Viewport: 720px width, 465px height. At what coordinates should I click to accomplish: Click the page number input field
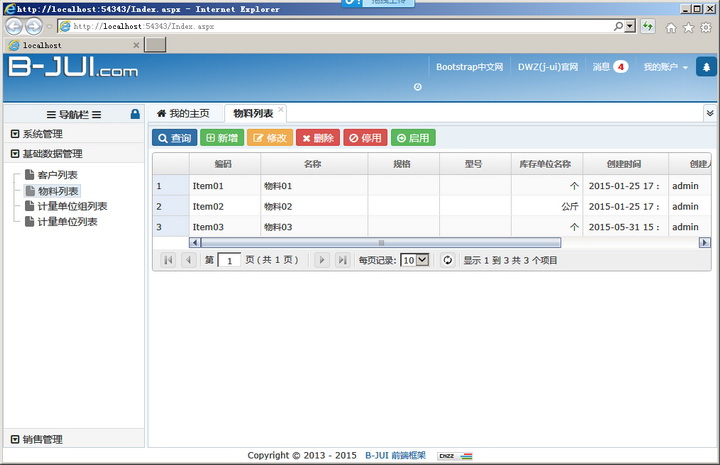point(229,260)
